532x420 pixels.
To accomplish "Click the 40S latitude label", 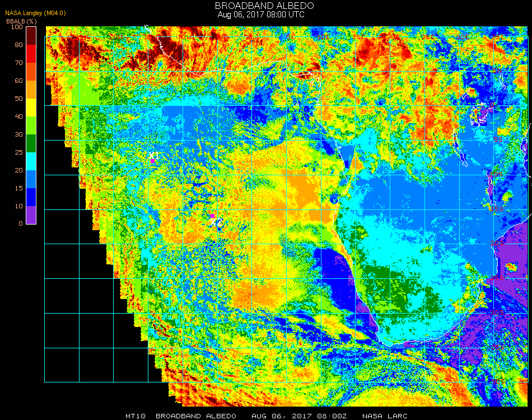I will coord(498,382).
